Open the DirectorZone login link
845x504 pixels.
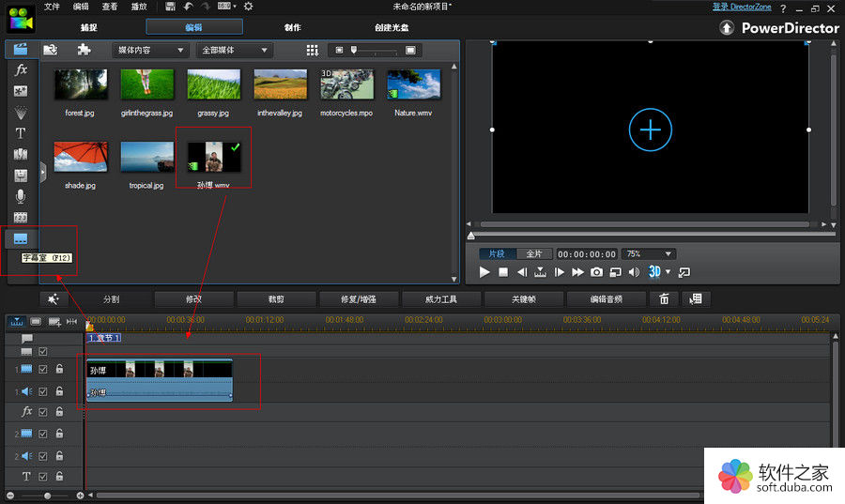(742, 7)
